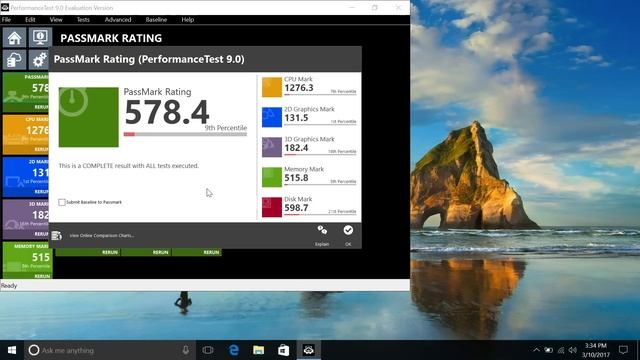Open the Help menu

coord(187,20)
